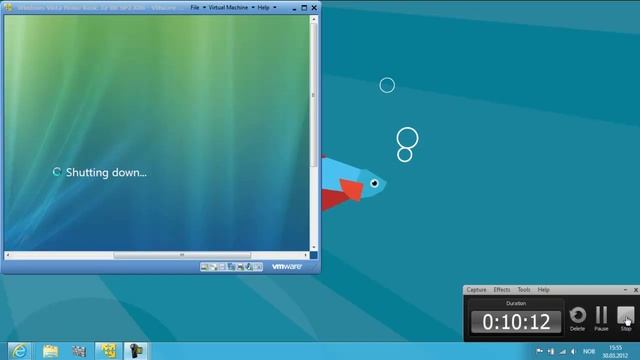Screen dimensions: 640x360
Task: Click the VM scroll down arrow
Action: coord(313,247)
